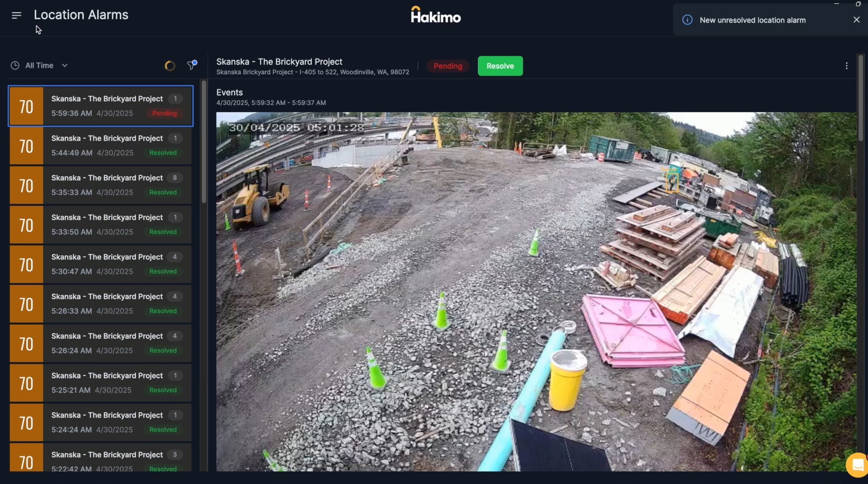Click the 70 score tile of 5:59:36 alarm
This screenshot has width=868, height=484.
coord(27,106)
